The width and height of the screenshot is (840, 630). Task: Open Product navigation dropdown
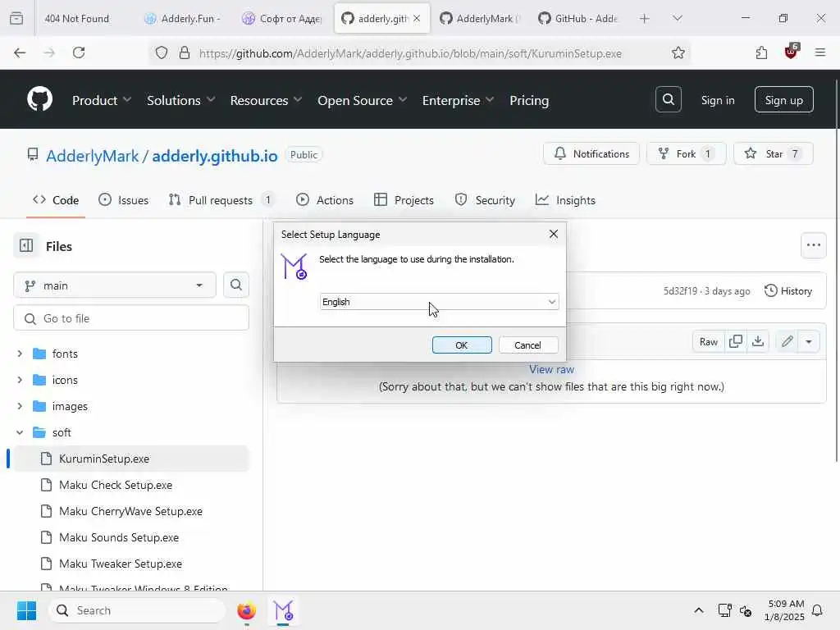click(x=101, y=100)
